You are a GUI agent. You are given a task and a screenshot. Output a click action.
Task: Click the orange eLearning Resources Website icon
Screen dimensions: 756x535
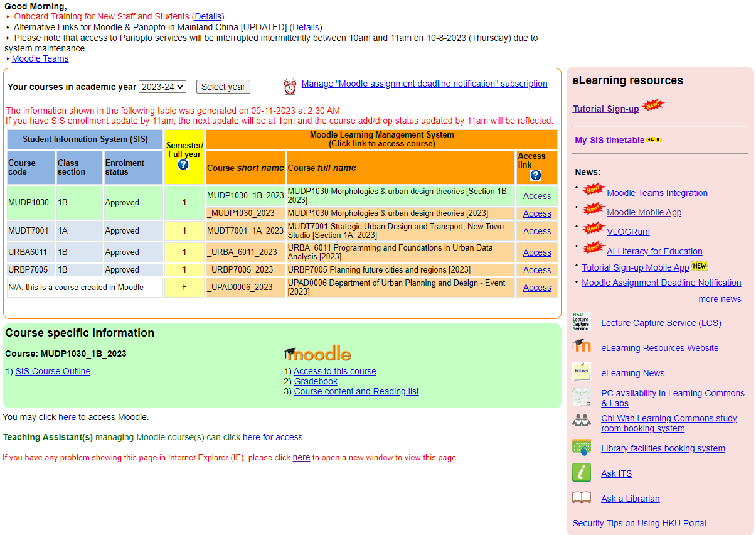[581, 347]
